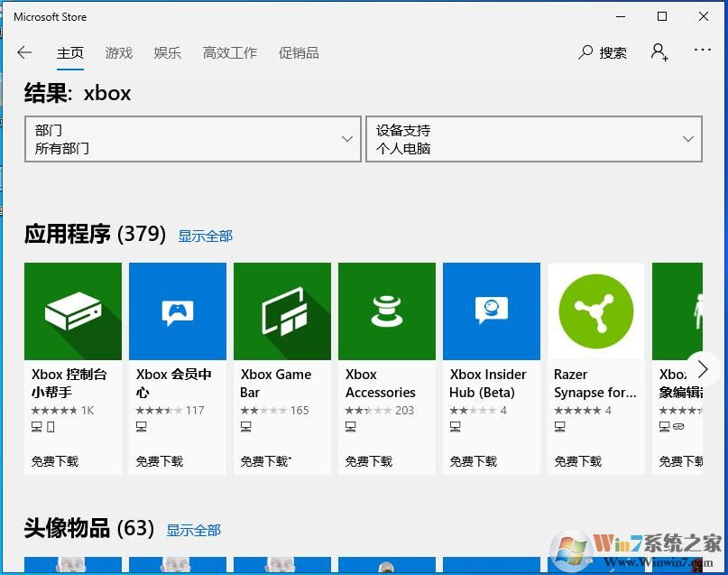Viewport: 728px width, 575px height.
Task: Click the back arrow to previous page
Action: pyautogui.click(x=24, y=52)
